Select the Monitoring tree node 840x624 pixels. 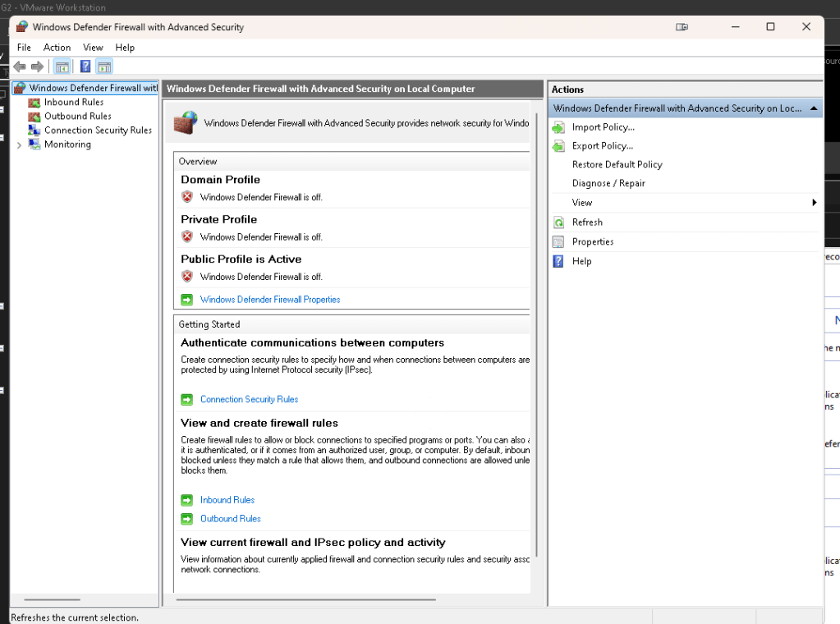[x=67, y=144]
